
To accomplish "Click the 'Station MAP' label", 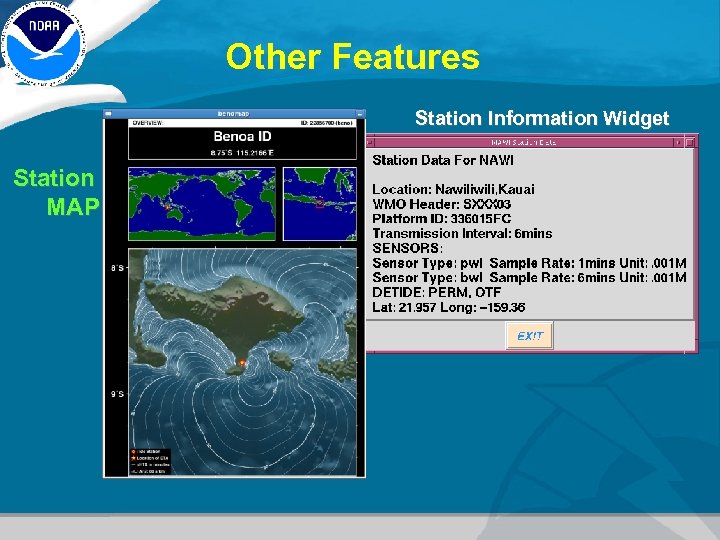I will pyautogui.click(x=56, y=192).
